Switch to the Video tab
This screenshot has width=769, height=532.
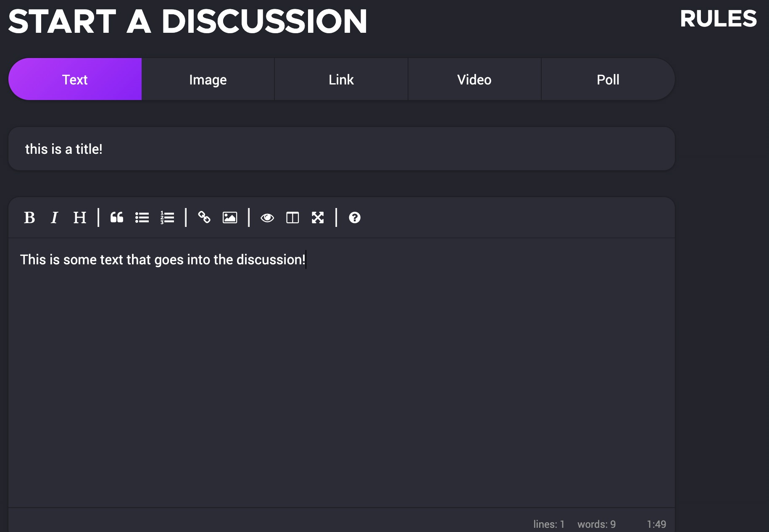[x=474, y=79]
